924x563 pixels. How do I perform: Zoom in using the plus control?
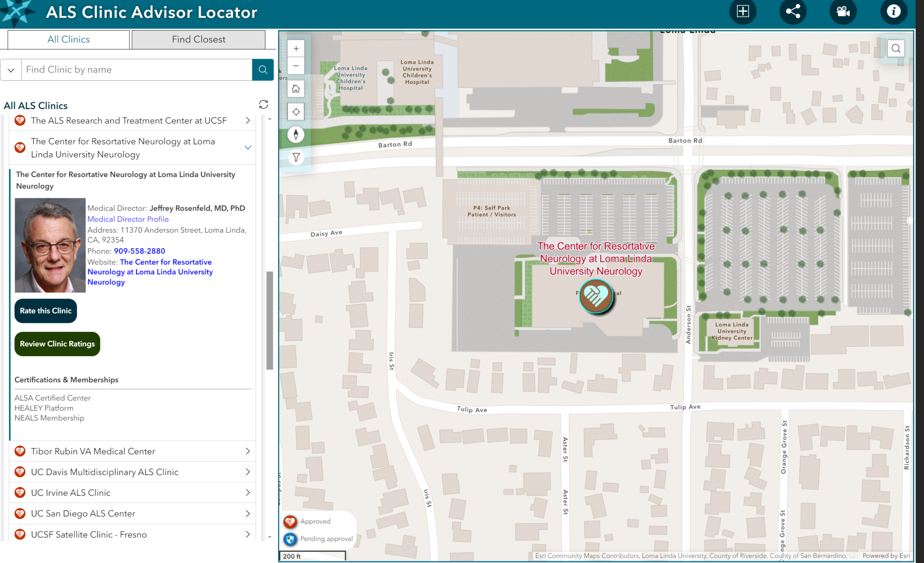point(296,48)
